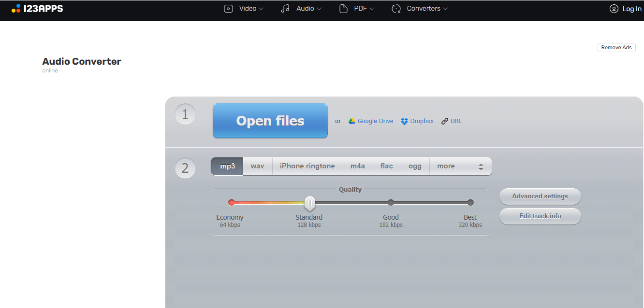Viewport: 644px width, 308px height.
Task: Set quality slider to Best point
Action: [470, 203]
